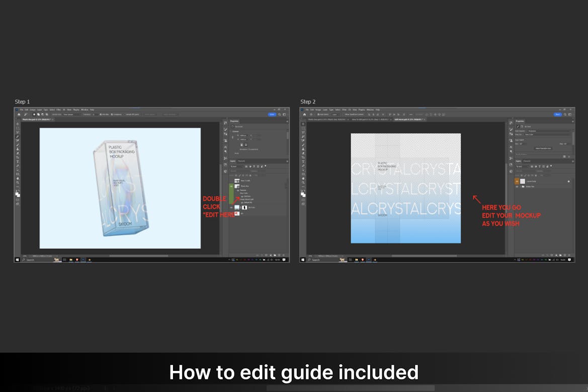Expand the Editable Files folder in Step 2 Layers
The image size is (588, 392).
521,186
